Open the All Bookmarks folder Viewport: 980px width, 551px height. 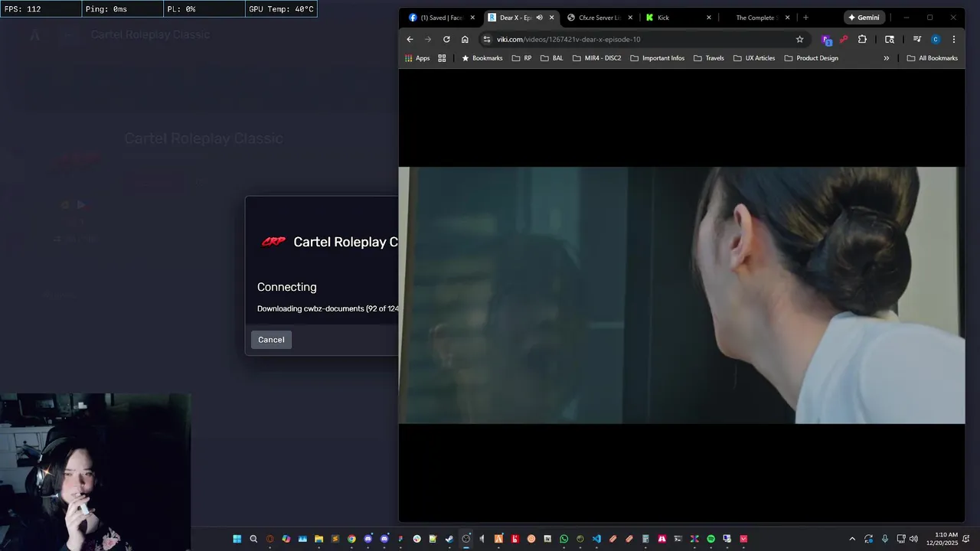click(932, 58)
